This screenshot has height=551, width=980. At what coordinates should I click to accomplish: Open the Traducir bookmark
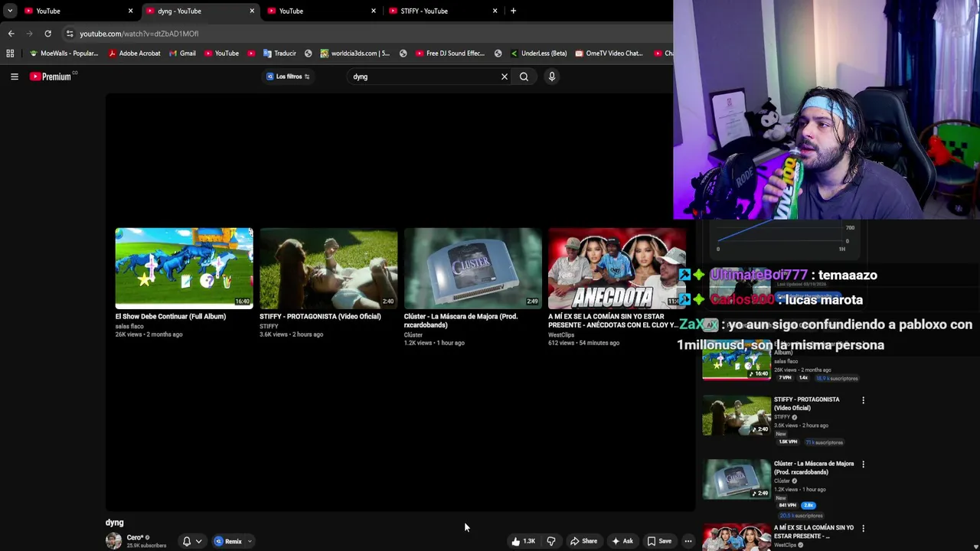[x=279, y=54]
